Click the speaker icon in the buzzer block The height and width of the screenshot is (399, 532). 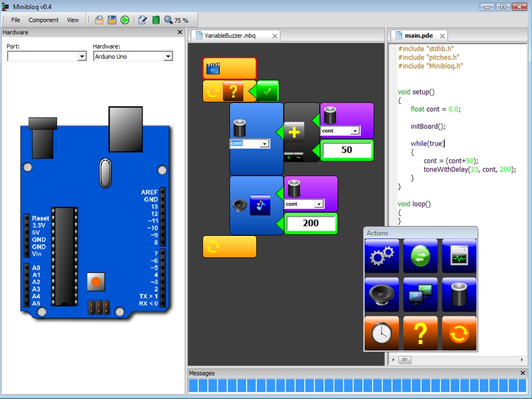pyautogui.click(x=240, y=205)
